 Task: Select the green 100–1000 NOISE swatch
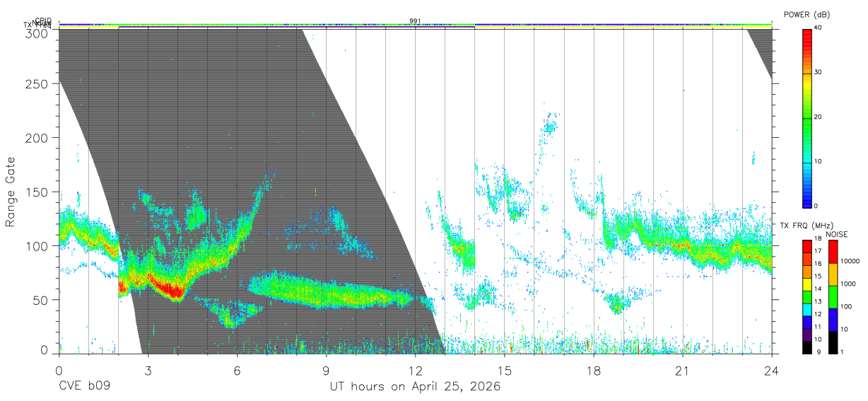tap(833, 297)
